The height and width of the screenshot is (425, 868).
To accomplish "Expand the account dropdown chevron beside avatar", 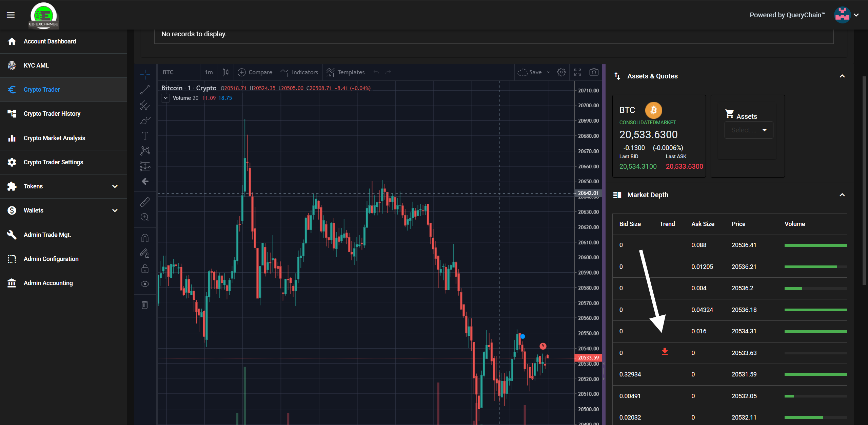I will point(856,15).
